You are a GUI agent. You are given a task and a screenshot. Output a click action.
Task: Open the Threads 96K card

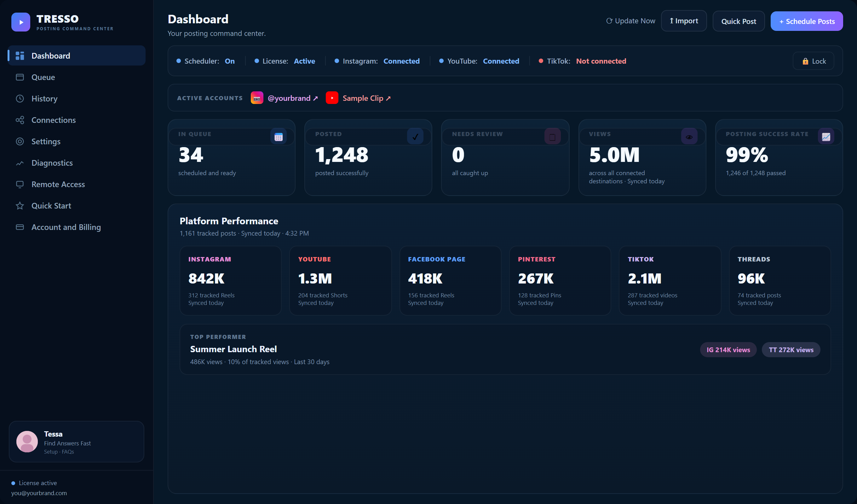(780, 281)
